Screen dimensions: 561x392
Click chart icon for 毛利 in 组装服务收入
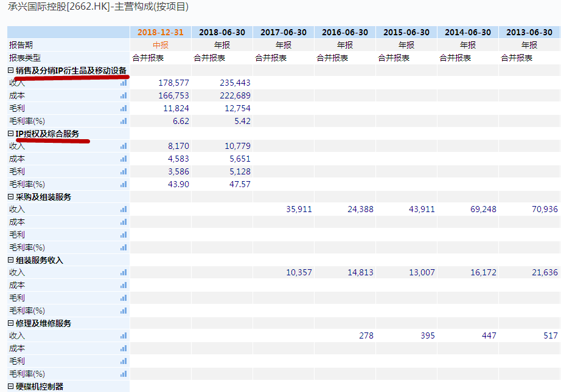(124, 298)
